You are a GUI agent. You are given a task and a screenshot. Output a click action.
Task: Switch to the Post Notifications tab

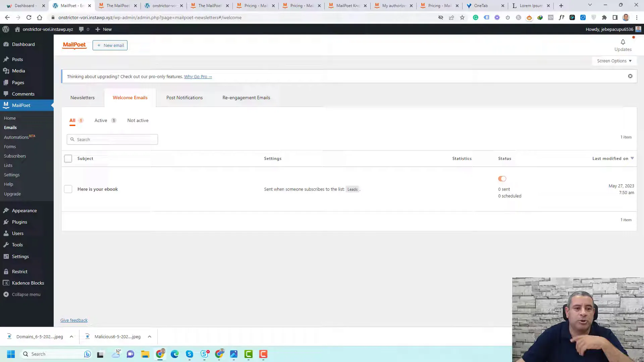coord(184,98)
